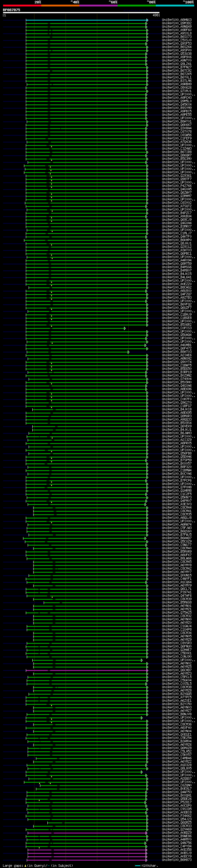Select hit label UniRef100_B8AT03
Image resolution: width=197 pixels, height=868 pixels.
177,352
